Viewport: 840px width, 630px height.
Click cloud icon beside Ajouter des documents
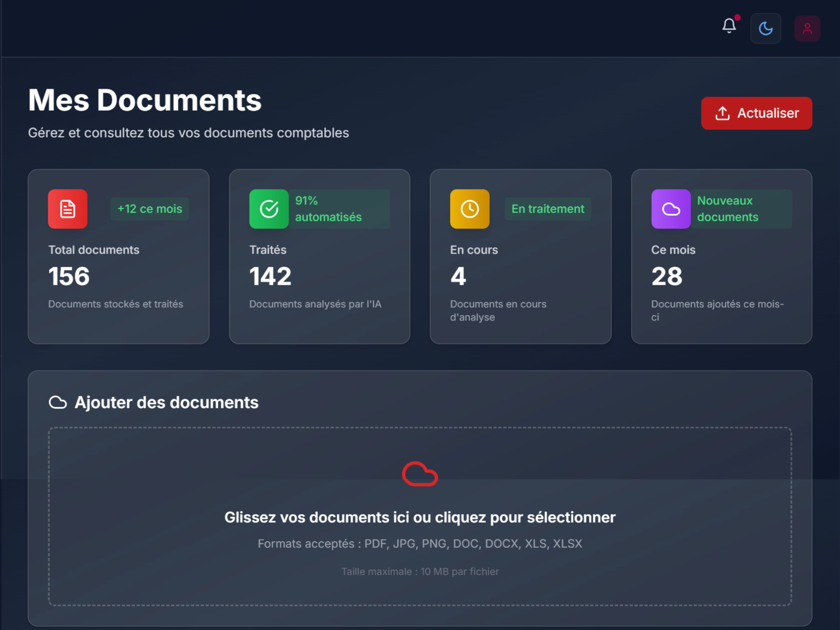58,403
